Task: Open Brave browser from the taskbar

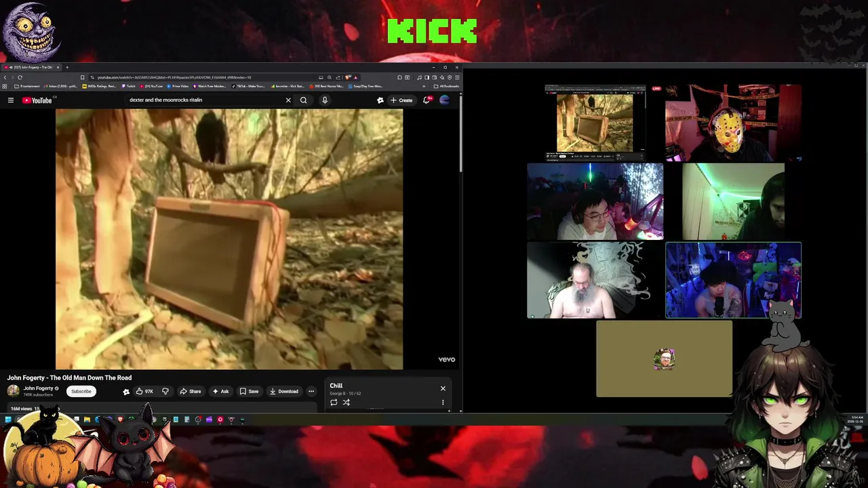Action: click(x=120, y=420)
